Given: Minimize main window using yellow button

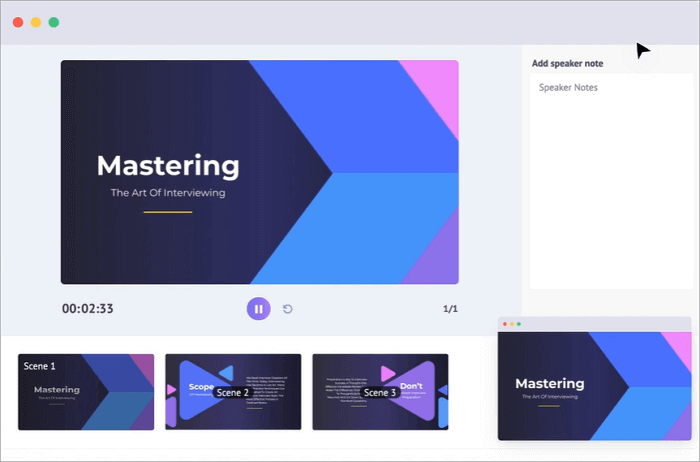Looking at the screenshot, I should point(35,22).
